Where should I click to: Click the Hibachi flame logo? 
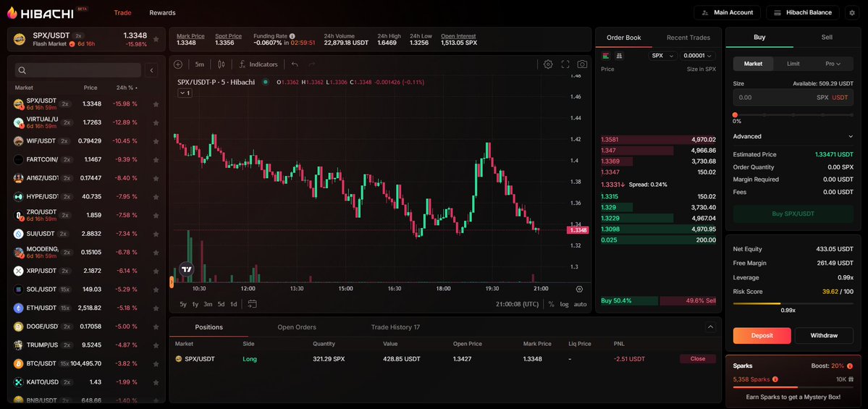point(12,12)
